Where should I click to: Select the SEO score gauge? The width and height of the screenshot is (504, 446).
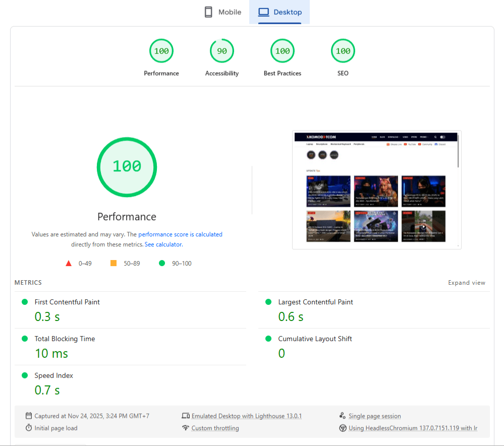(x=343, y=51)
